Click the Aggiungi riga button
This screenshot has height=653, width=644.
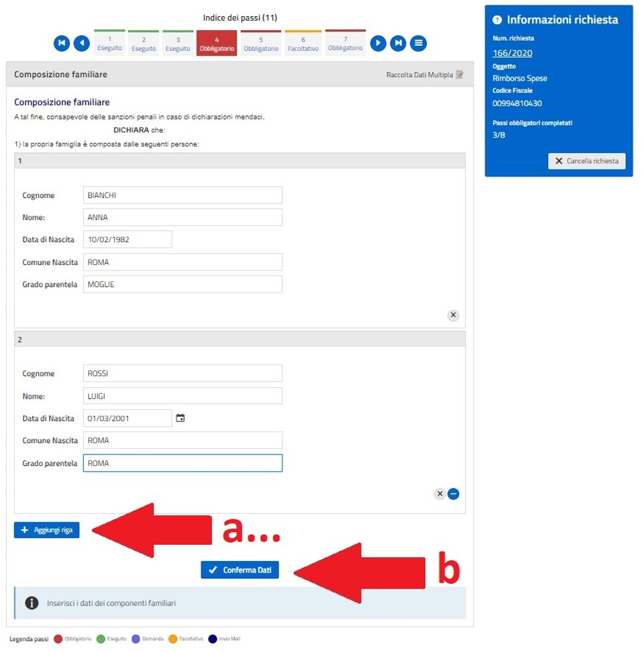pos(46,530)
